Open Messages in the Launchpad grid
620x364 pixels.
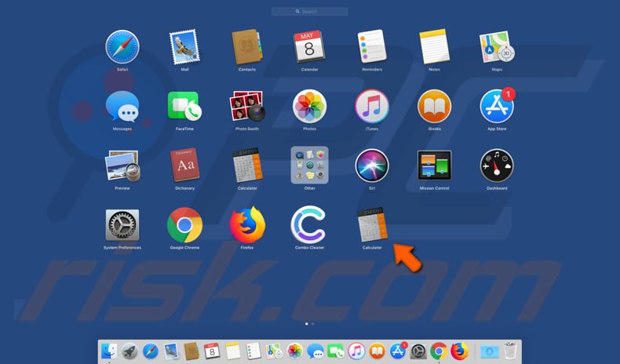pyautogui.click(x=122, y=107)
